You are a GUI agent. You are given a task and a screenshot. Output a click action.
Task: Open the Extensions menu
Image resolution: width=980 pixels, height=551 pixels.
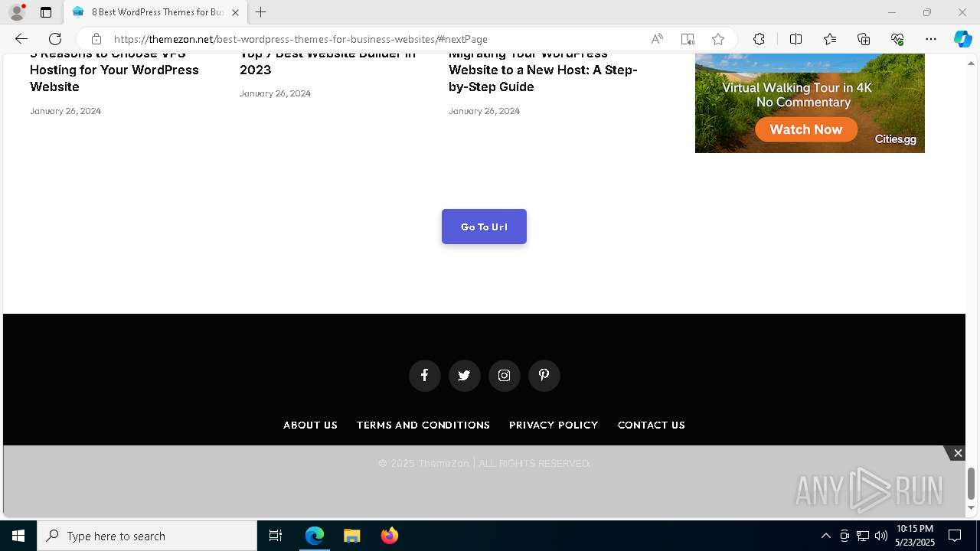click(x=759, y=39)
